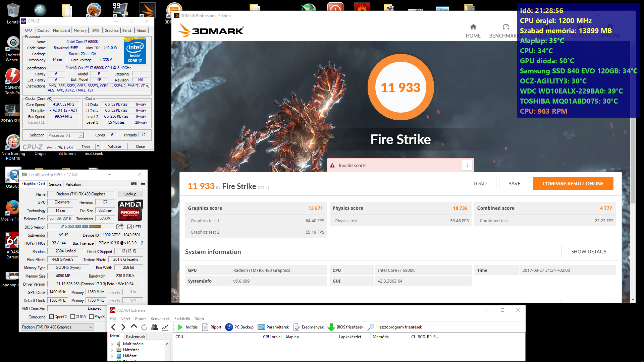Open the Bench tab in CPU-Z
Viewport: 644px width, 362px height.
coord(127,31)
